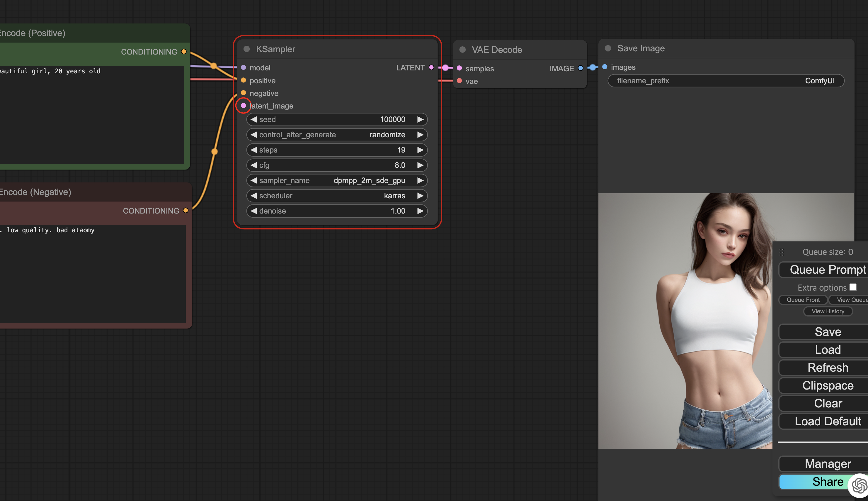Image resolution: width=868 pixels, height=501 pixels.
Task: Open the scheduler karras dropdown
Action: [337, 195]
